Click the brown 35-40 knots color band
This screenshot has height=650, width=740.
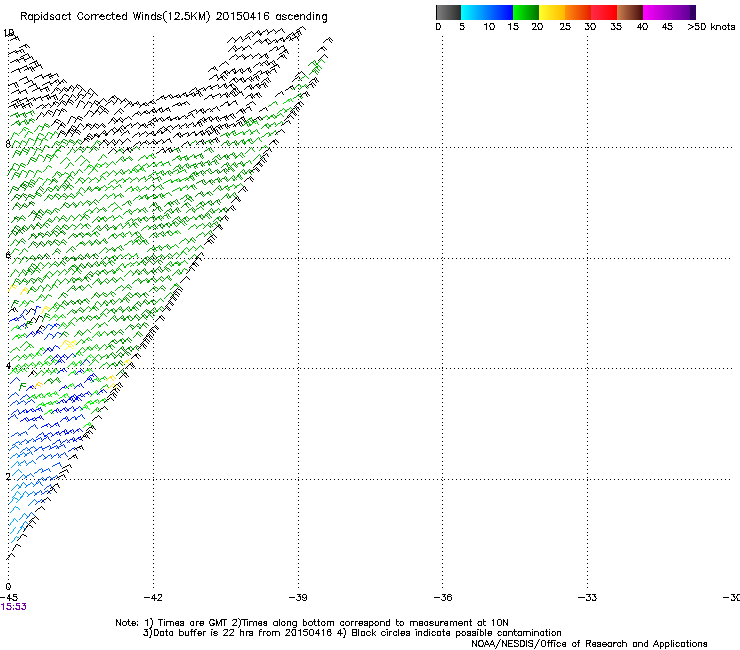(630, 12)
